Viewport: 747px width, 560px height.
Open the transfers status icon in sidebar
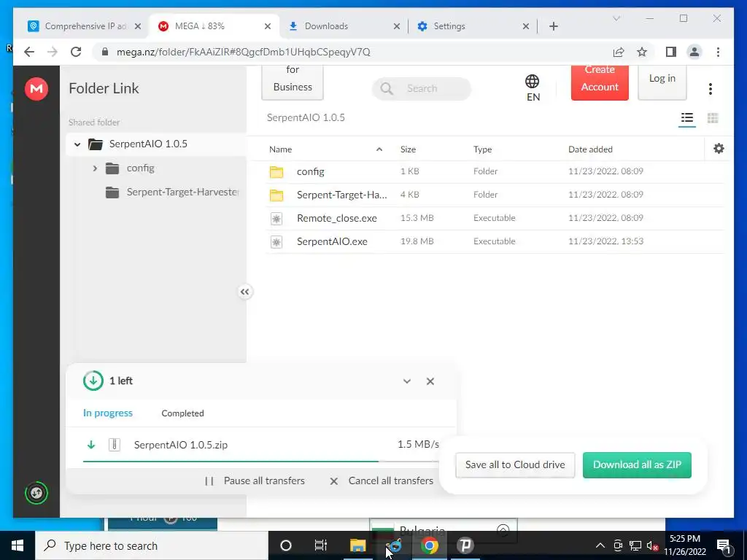(36, 493)
